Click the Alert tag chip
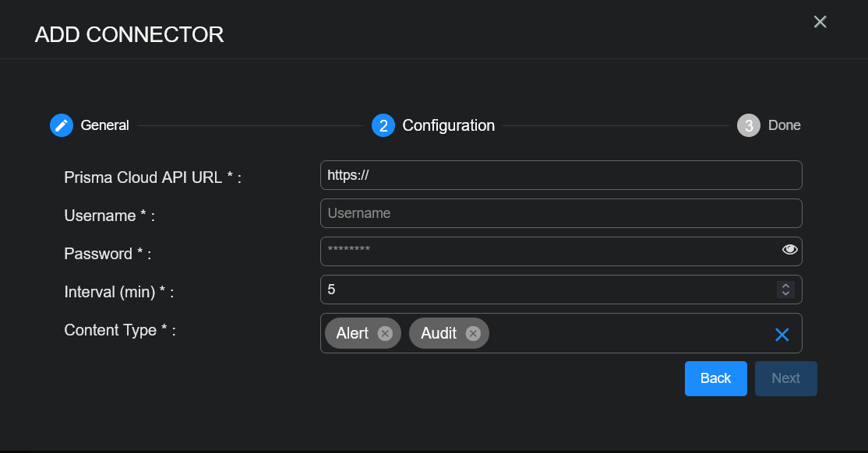Viewport: 868px width, 453px height. coord(352,333)
